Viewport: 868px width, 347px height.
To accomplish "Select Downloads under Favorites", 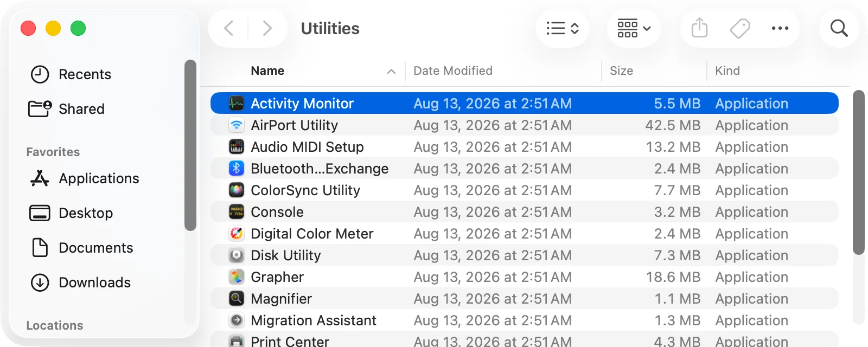I will [x=94, y=282].
